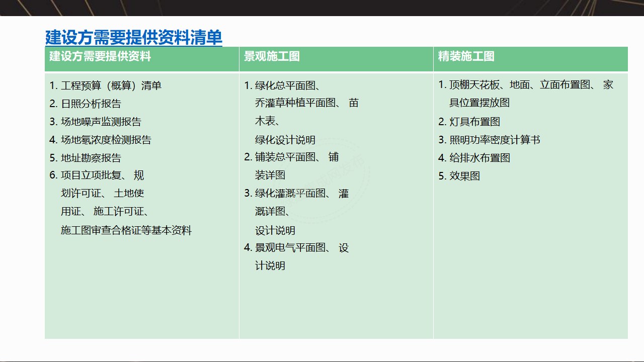This screenshot has height=362, width=644.
Task: Click the line 乔灌草种植平面图、苗
Action: [x=307, y=103]
